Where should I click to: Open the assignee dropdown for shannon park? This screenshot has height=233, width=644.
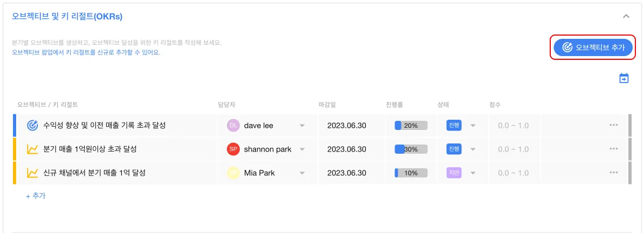tap(302, 149)
